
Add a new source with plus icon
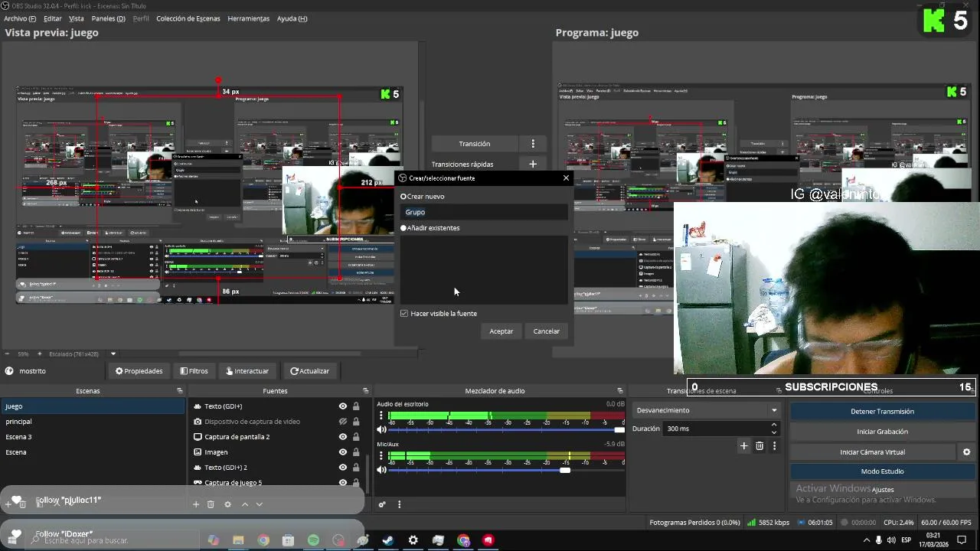pos(196,504)
